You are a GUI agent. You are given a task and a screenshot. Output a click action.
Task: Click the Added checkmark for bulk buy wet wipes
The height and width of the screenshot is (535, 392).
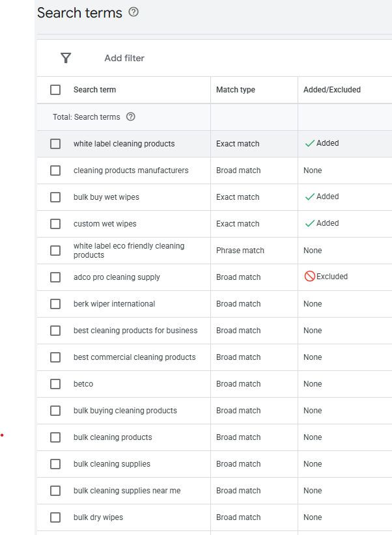click(x=310, y=197)
